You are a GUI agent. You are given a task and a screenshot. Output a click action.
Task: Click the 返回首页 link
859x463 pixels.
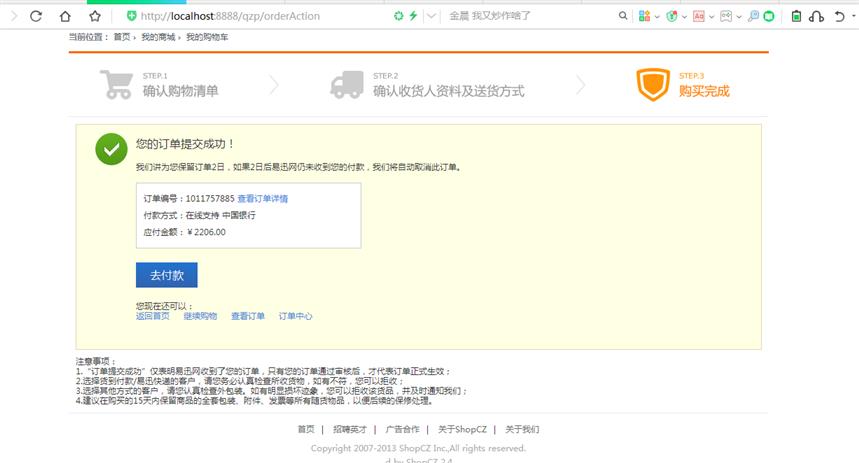(x=152, y=316)
